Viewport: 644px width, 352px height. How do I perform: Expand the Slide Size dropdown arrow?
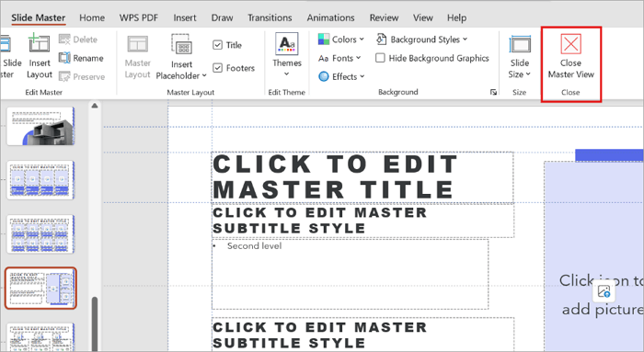(x=528, y=74)
